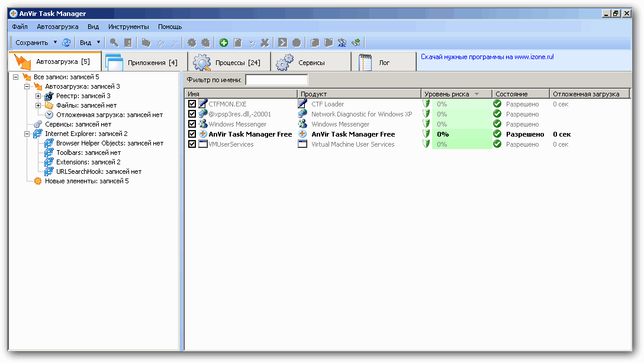The height and width of the screenshot is (363, 644).
Task: Disable the VMUserServices startup checkbox
Action: click(x=192, y=144)
